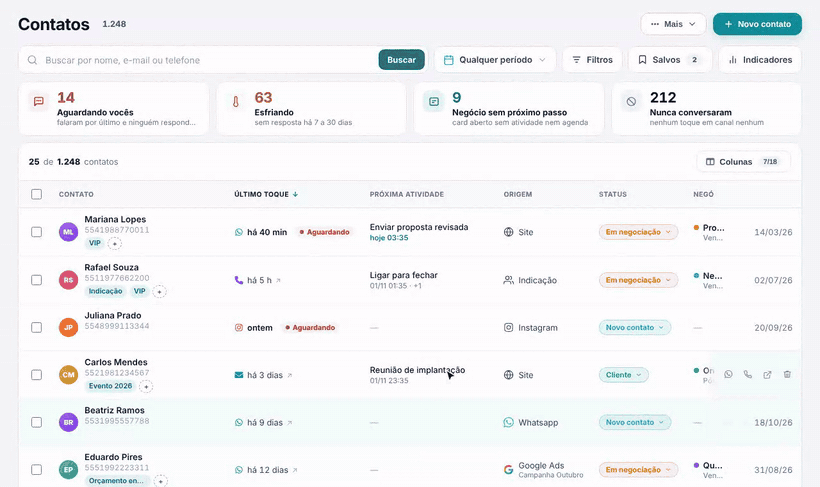The image size is (820, 487).
Task: Click the EP avatar of Eduardo Pires
Action: click(68, 470)
